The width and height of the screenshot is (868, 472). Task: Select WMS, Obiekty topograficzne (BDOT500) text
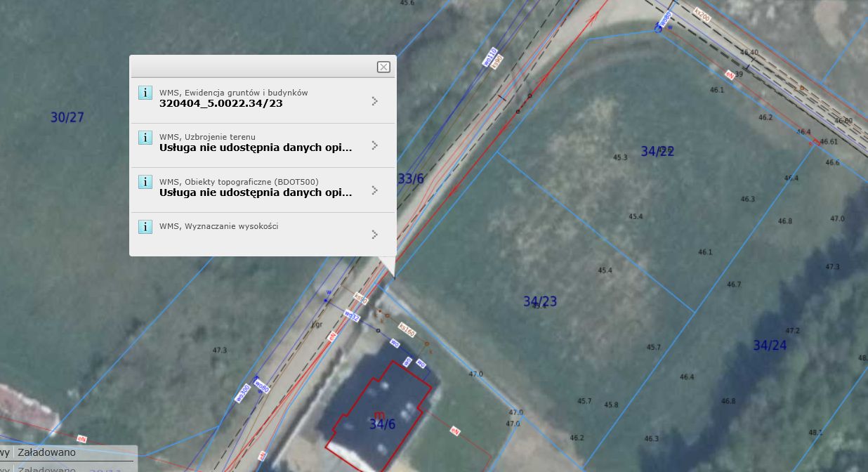point(239,182)
